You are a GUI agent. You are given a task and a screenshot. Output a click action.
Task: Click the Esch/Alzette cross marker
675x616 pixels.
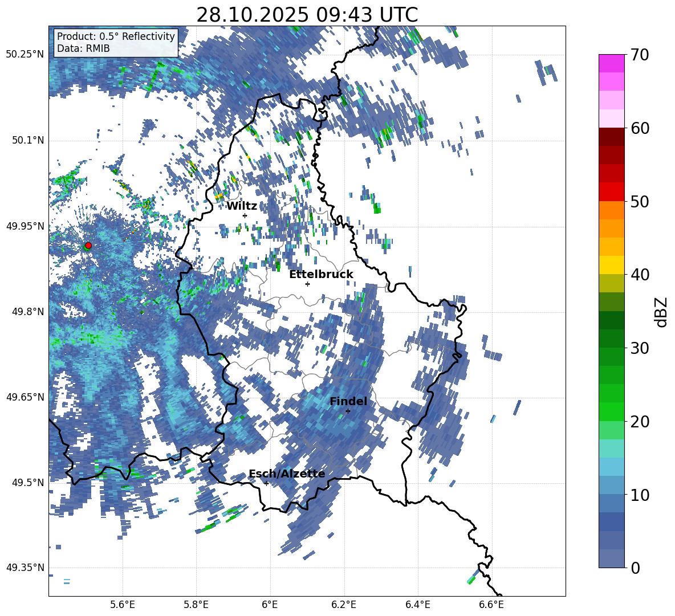coord(266,483)
